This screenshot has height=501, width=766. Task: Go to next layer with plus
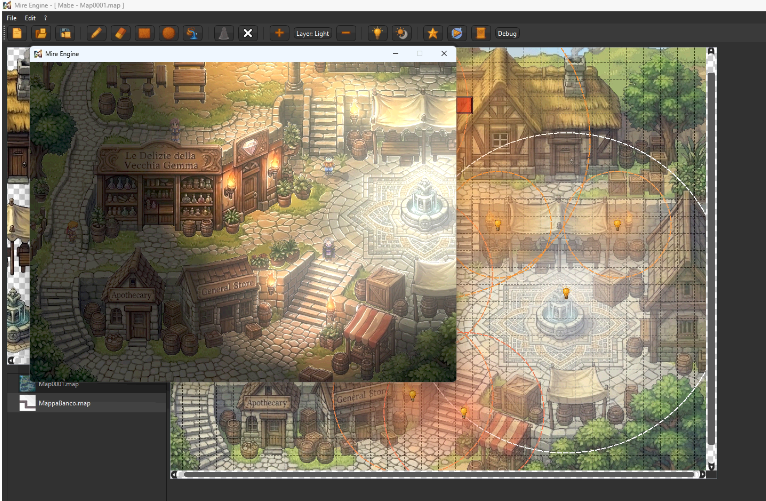click(x=279, y=33)
